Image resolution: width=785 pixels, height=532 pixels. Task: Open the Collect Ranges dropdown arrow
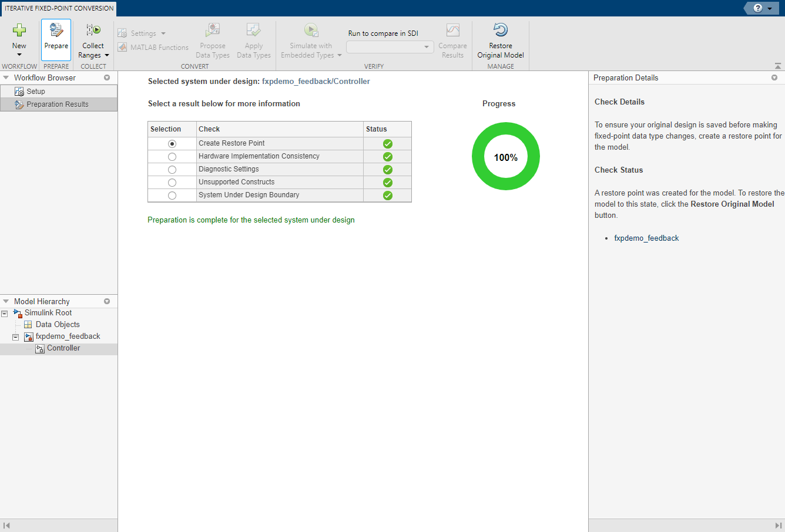(x=107, y=55)
